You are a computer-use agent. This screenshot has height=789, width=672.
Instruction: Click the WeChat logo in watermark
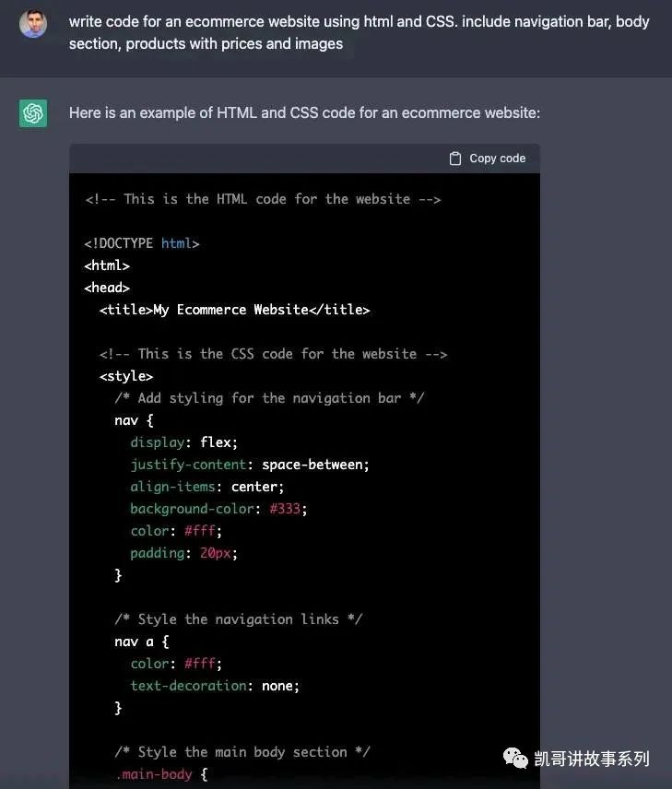(x=515, y=758)
